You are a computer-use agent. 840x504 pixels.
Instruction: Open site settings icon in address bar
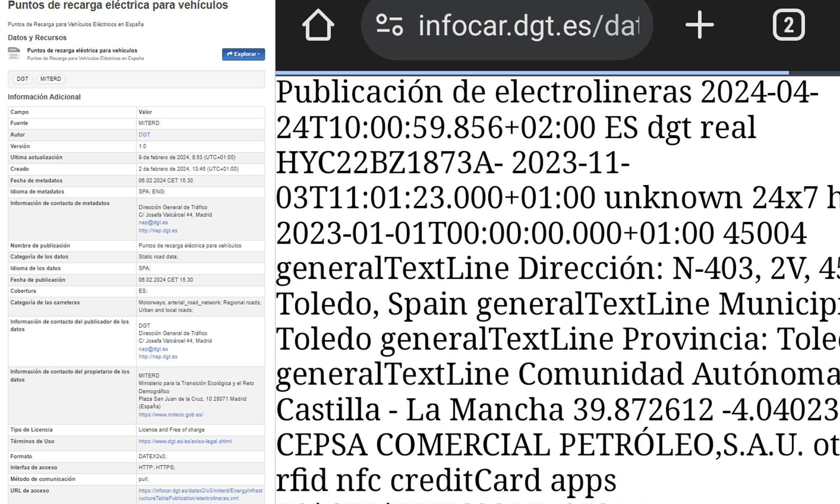point(389,25)
